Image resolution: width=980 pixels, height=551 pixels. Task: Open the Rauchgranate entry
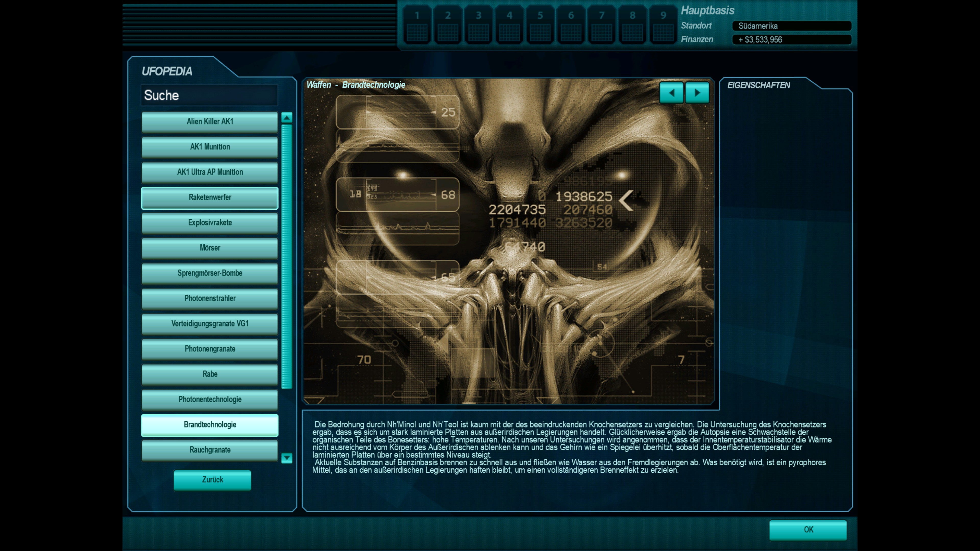[x=210, y=450]
